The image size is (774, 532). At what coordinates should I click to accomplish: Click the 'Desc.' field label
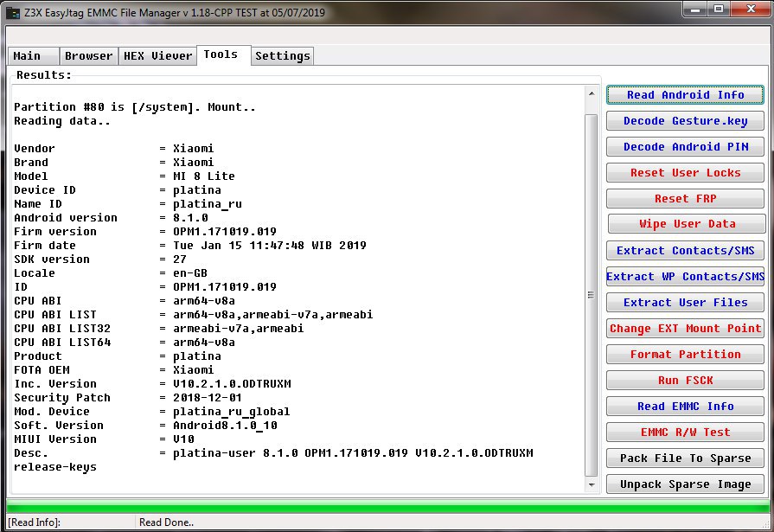pyautogui.click(x=31, y=453)
